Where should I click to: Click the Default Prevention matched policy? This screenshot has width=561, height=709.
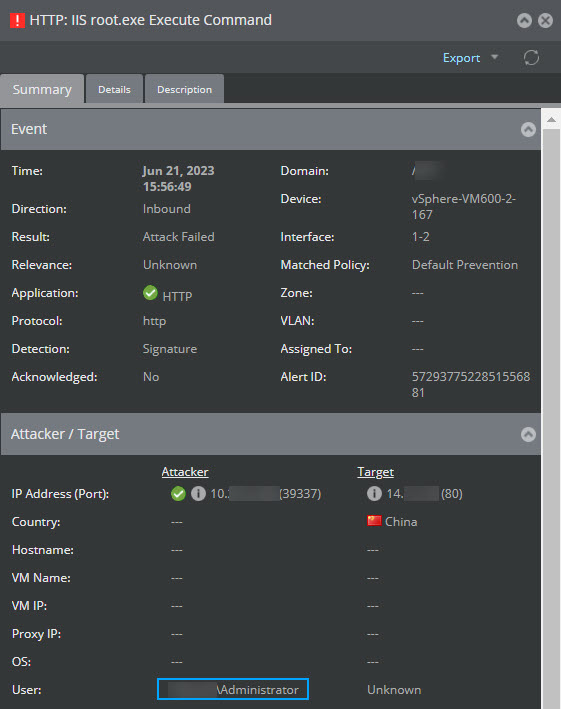[465, 265]
